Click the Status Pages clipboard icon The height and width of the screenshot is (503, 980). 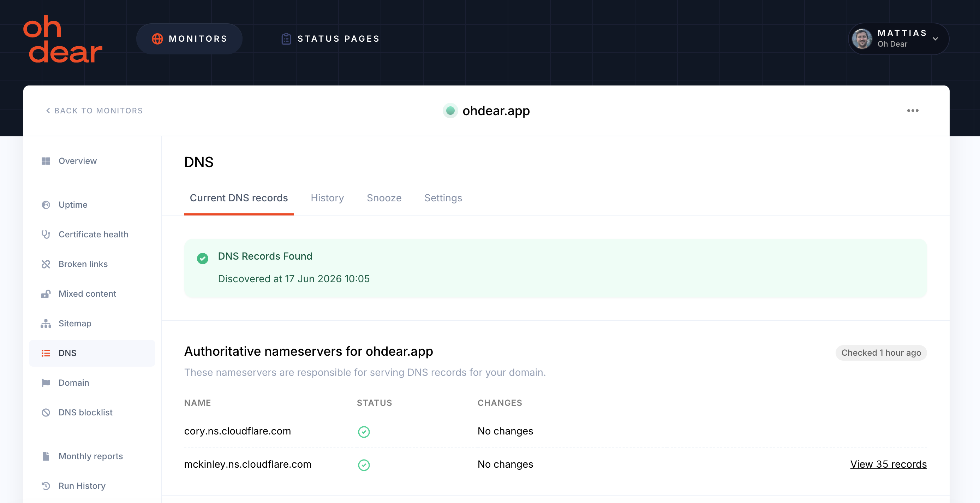coord(286,39)
